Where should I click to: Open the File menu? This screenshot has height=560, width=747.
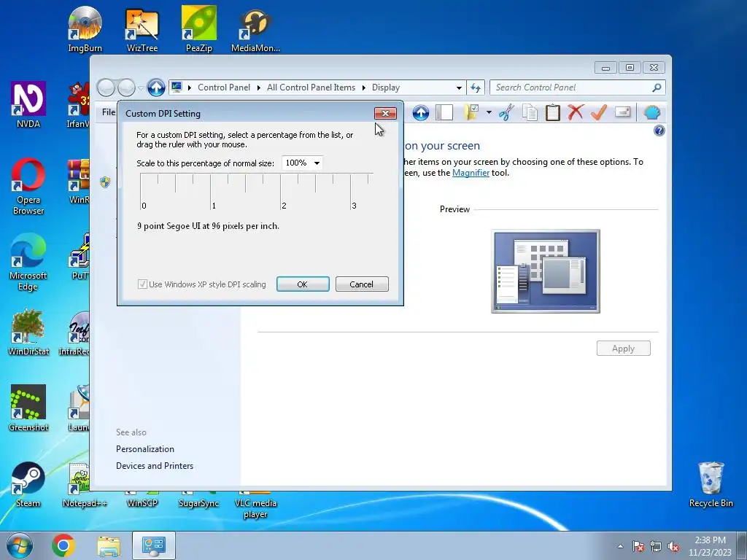click(x=109, y=112)
